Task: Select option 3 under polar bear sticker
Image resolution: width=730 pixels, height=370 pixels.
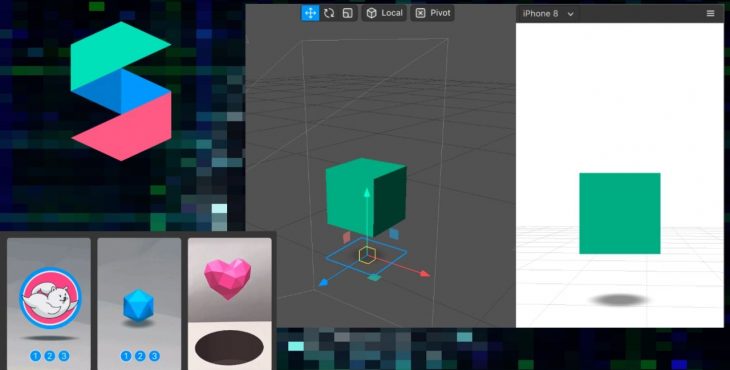Action: click(x=64, y=356)
